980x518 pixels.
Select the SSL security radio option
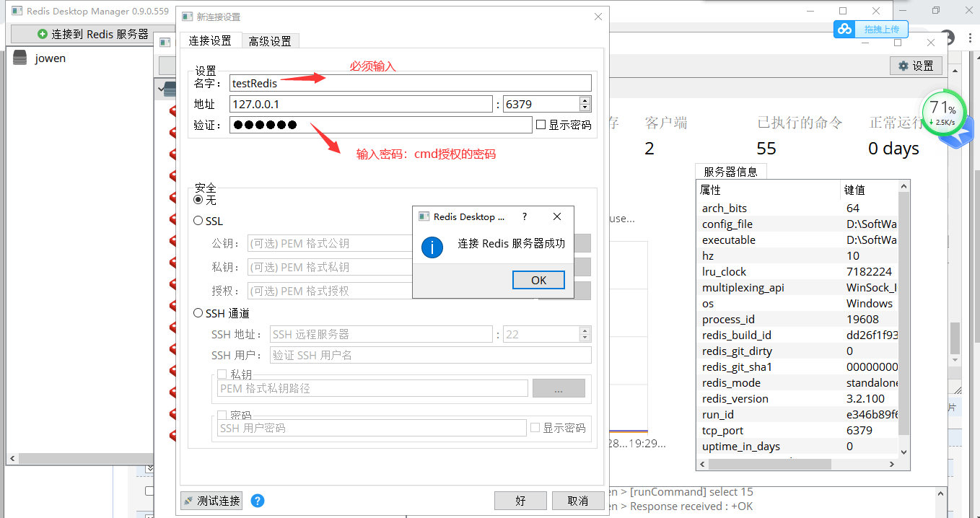pyautogui.click(x=198, y=221)
